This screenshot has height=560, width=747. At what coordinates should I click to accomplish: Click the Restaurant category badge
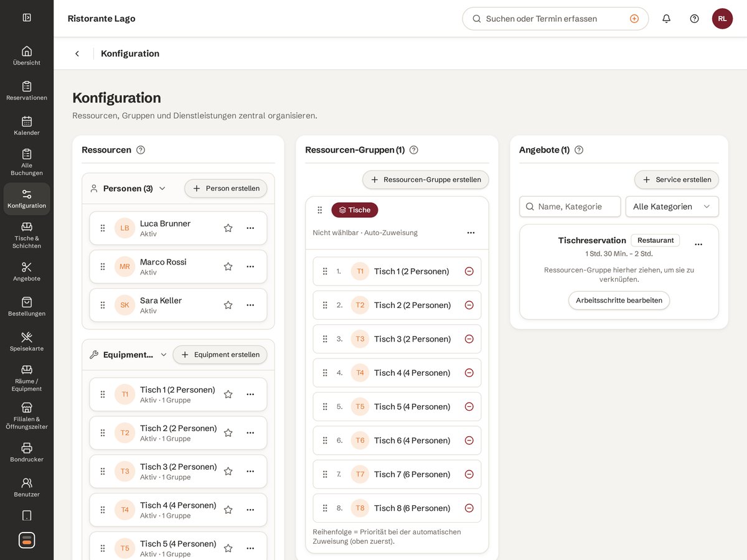[655, 240]
